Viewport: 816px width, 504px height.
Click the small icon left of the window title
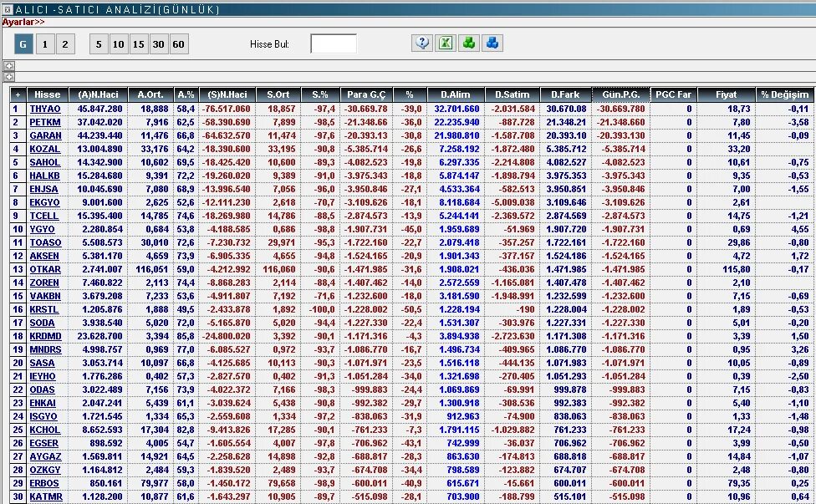[8, 9]
